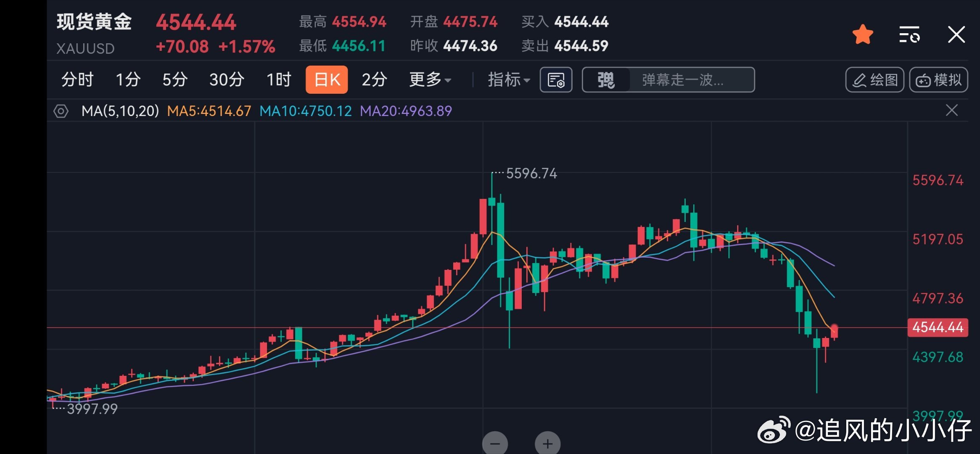Click the watchlist refresh icon at top right
This screenshot has width=980, height=454.
[909, 34]
